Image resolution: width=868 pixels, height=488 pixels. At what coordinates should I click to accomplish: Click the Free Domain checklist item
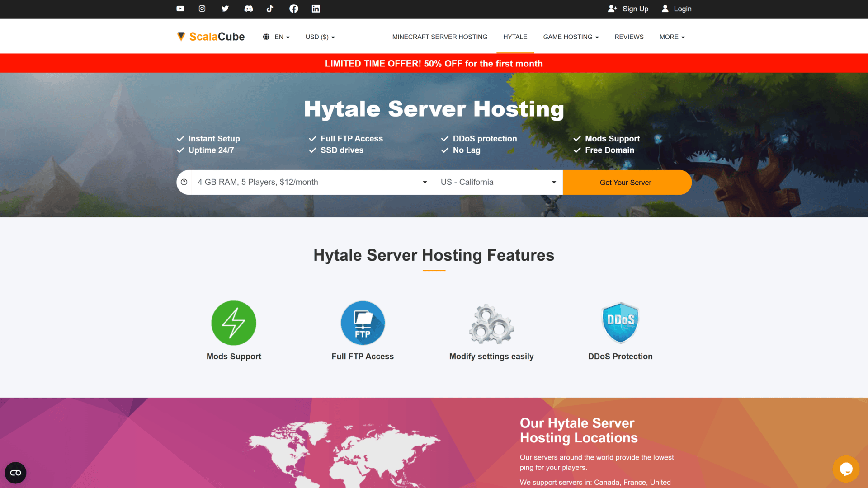pos(604,150)
